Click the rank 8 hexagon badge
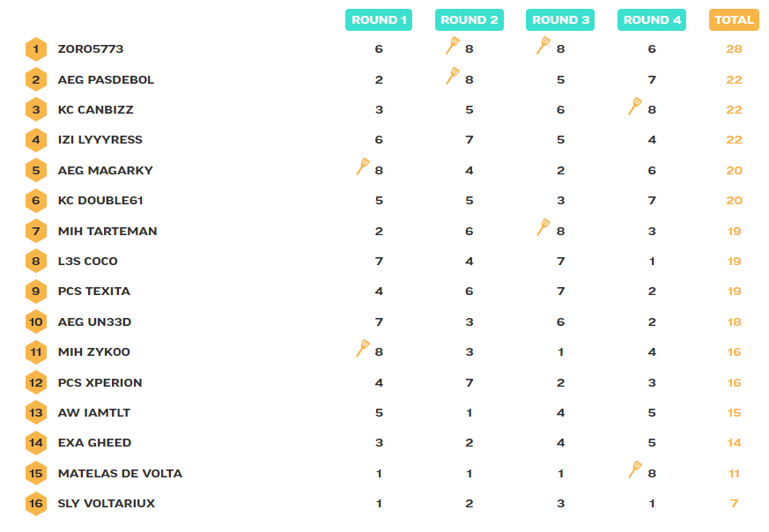 (x=36, y=262)
